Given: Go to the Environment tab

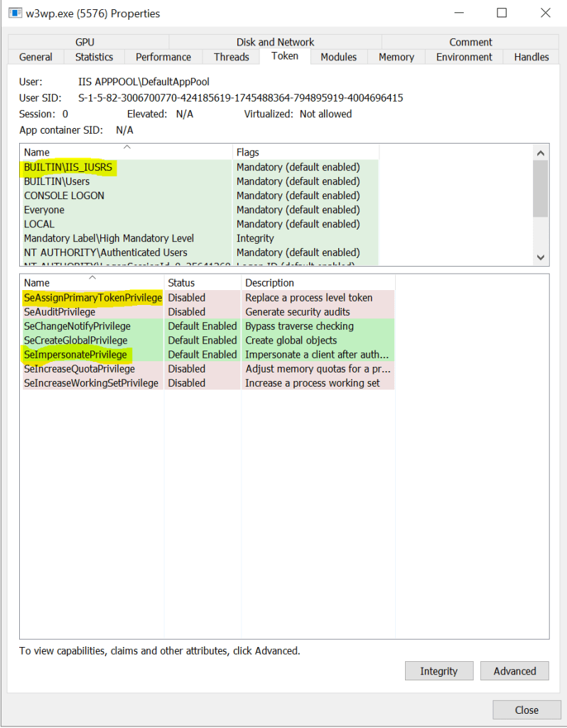Looking at the screenshot, I should (x=464, y=57).
